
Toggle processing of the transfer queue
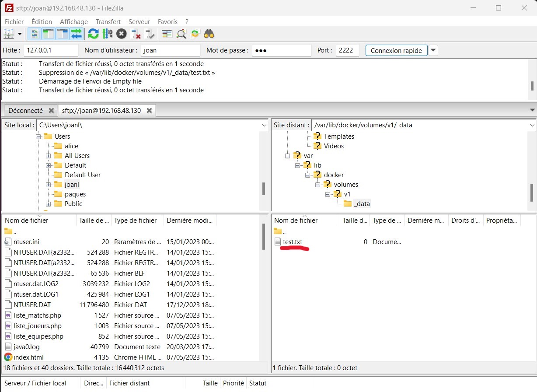coord(107,34)
